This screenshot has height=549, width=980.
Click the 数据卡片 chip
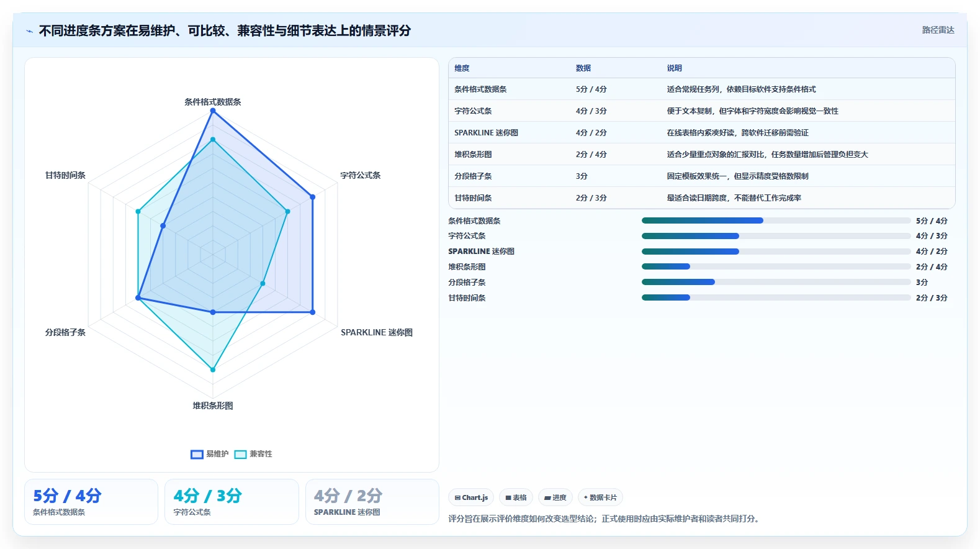600,497
